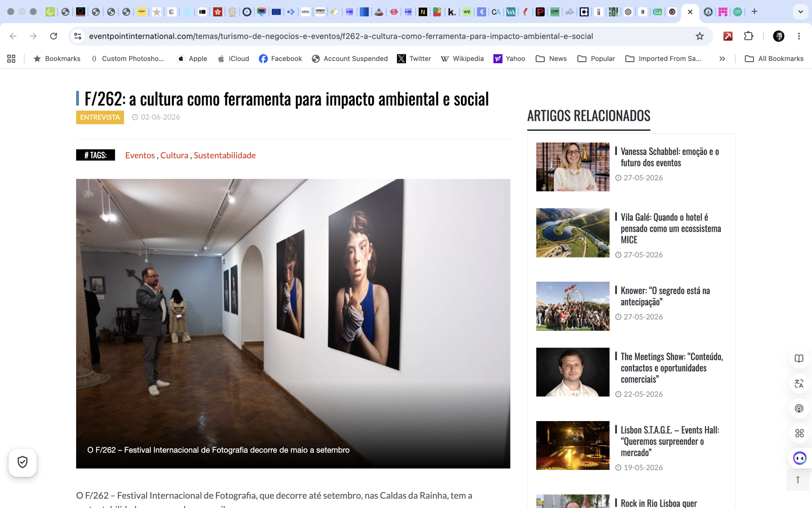Click the ENTREVISTA category badge

[100, 117]
